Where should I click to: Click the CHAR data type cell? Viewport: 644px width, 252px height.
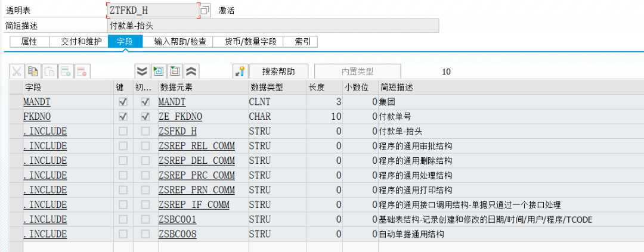pyautogui.click(x=277, y=117)
